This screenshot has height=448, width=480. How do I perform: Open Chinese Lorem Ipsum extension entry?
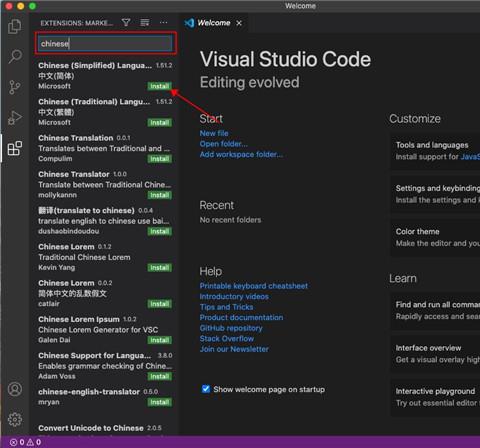[105, 330]
